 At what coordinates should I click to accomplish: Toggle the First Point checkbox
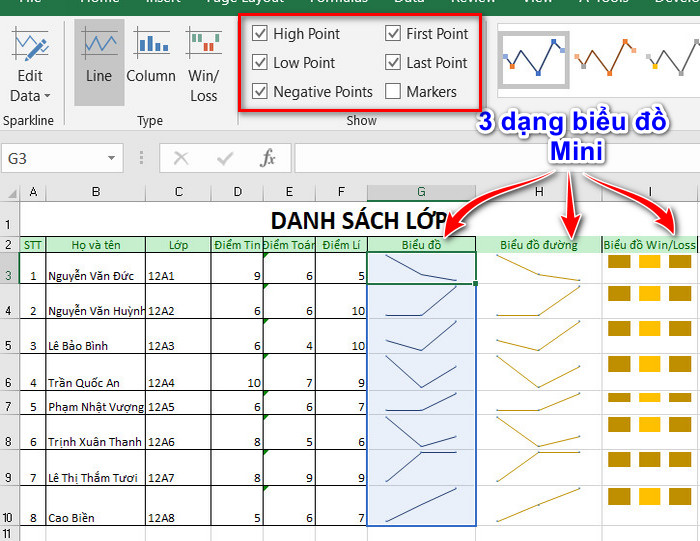tap(393, 33)
